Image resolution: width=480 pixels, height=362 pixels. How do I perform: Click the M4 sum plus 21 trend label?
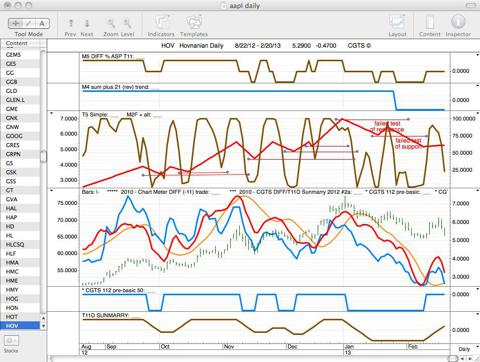tap(115, 87)
